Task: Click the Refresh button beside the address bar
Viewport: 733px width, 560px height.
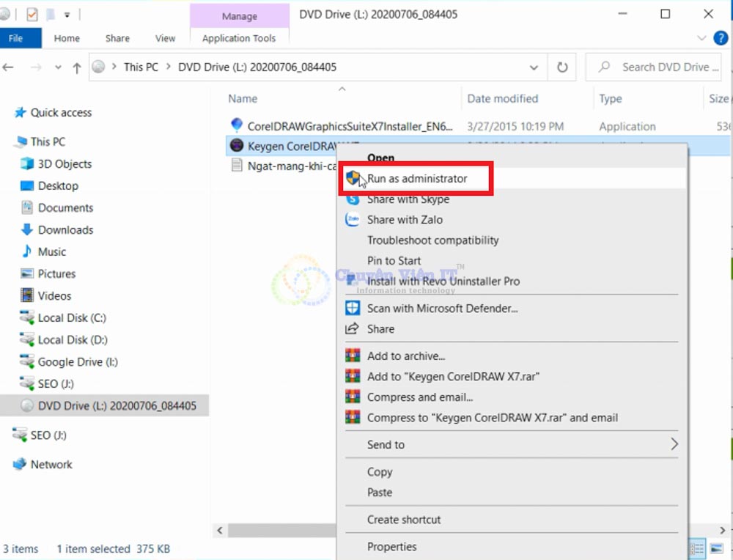Action: click(x=562, y=67)
